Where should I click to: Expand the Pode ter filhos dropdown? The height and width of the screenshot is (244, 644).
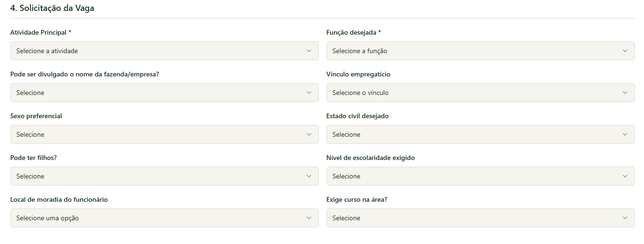tap(164, 176)
